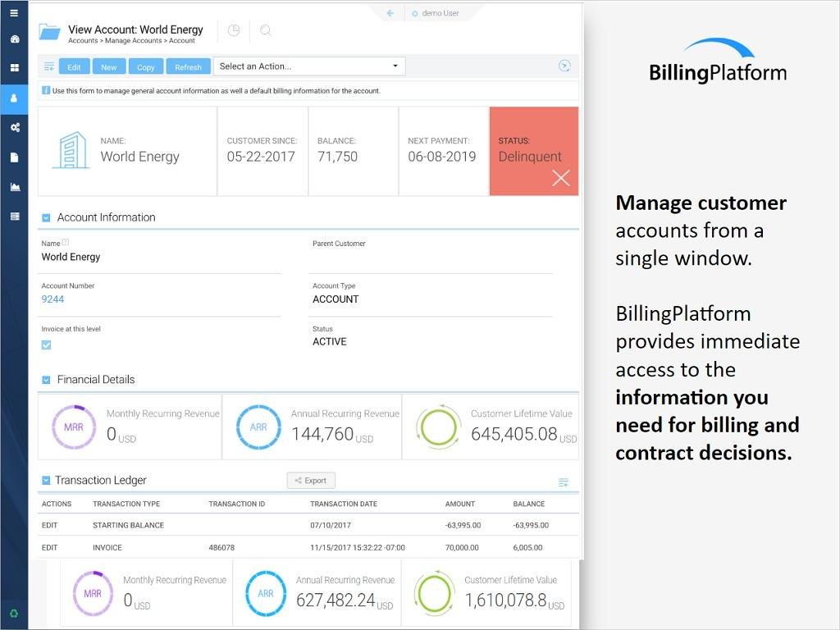840x630 pixels.
Task: Click the lower MRR ring icon in the bottom strip
Action: [93, 594]
